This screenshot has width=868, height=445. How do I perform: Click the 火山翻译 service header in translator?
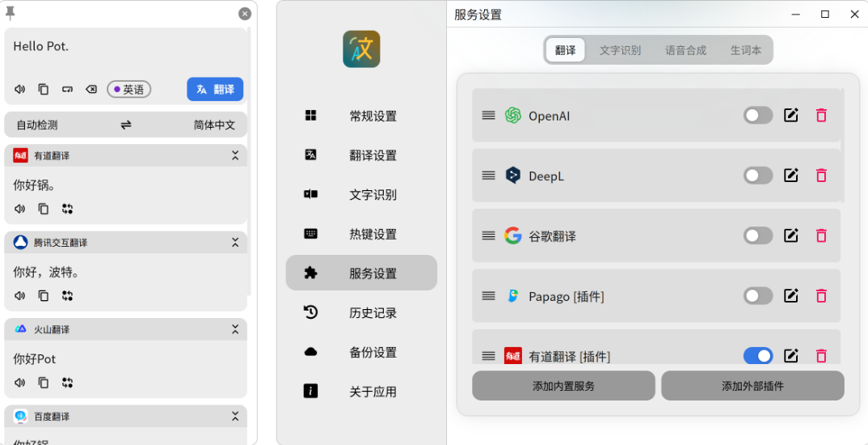(x=125, y=329)
